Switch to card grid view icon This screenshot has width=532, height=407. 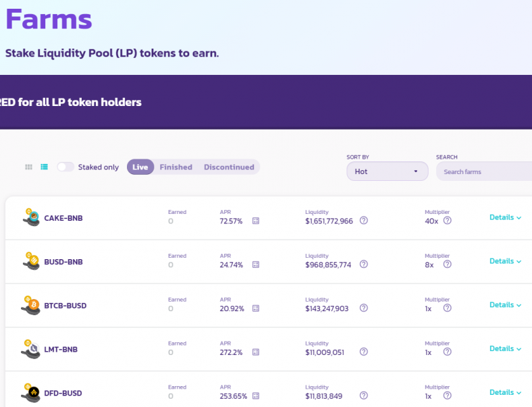pyautogui.click(x=28, y=167)
